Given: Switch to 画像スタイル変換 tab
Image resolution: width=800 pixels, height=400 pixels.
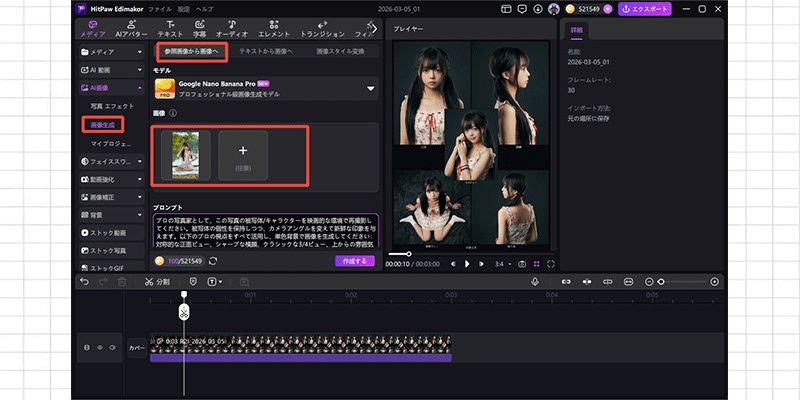Looking at the screenshot, I should 341,52.
